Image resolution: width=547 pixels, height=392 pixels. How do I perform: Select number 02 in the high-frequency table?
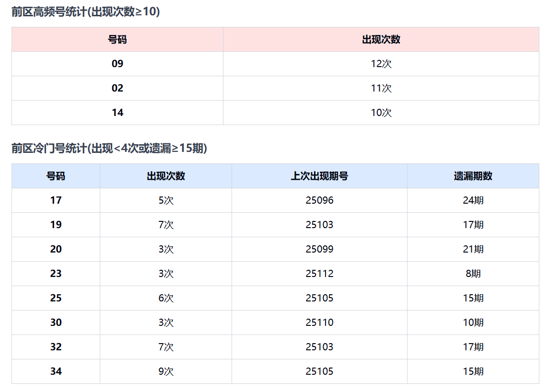click(x=117, y=88)
